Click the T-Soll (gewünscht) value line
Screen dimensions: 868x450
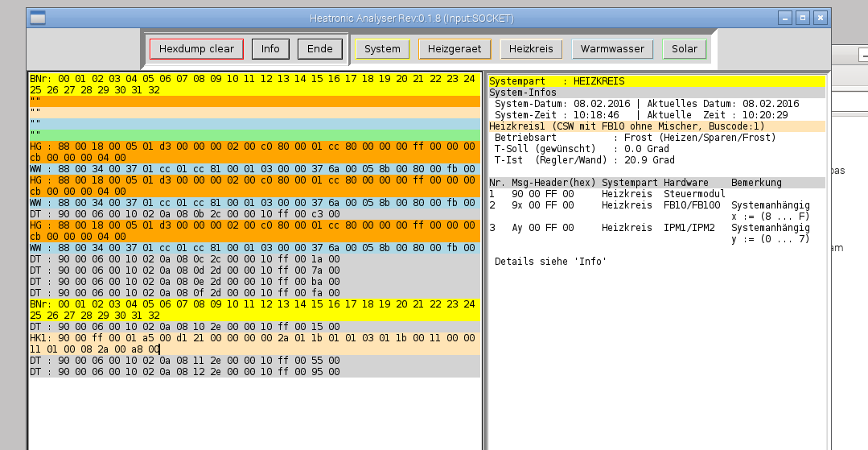coord(582,148)
